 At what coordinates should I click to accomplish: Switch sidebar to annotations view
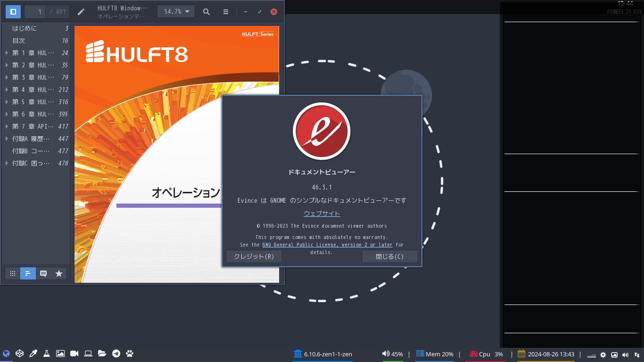43,273
